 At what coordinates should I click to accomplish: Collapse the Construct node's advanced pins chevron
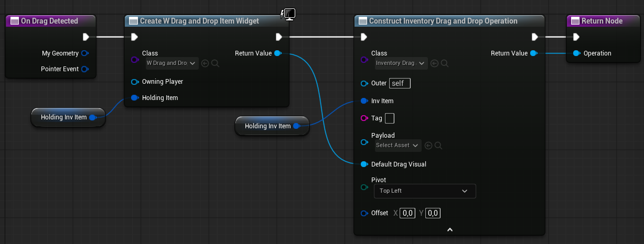449,229
